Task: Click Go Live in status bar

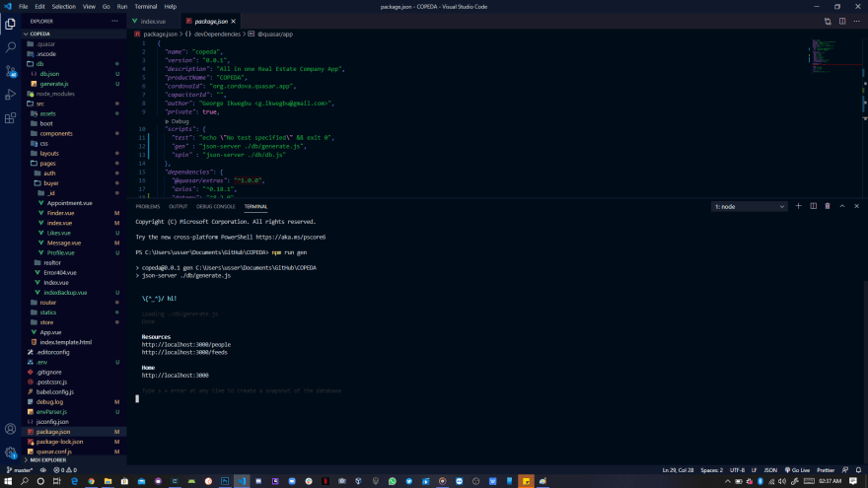Action: [797, 469]
